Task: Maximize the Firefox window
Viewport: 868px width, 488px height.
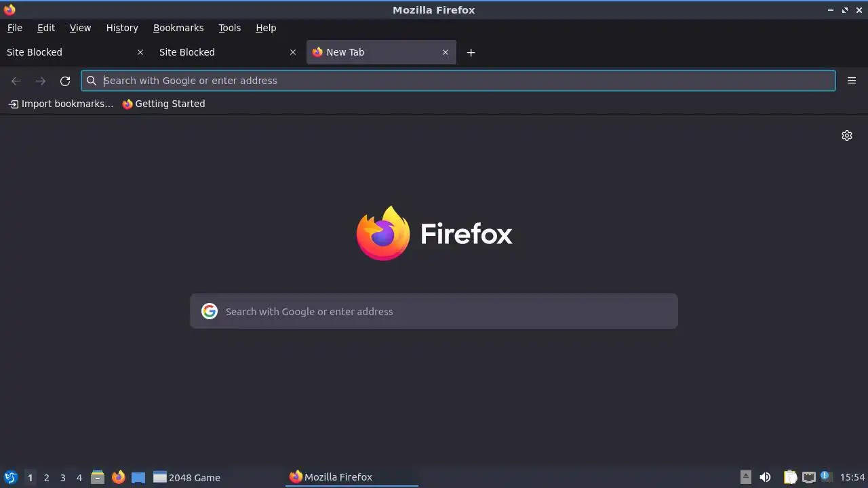Action: point(845,10)
